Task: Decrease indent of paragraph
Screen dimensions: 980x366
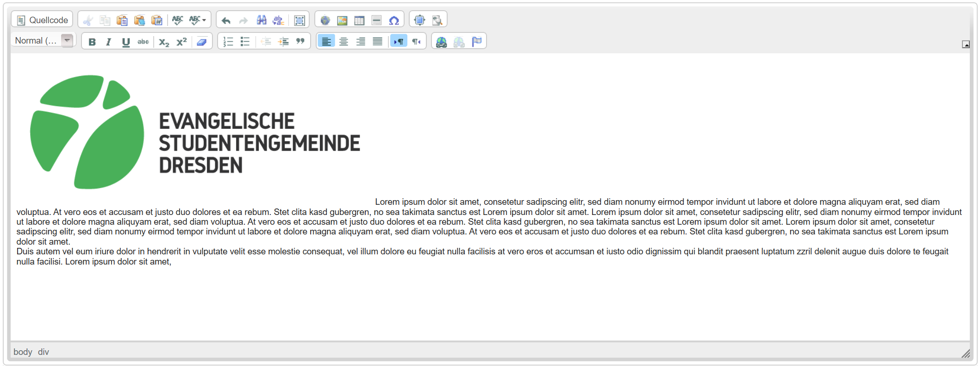Action: click(x=266, y=42)
